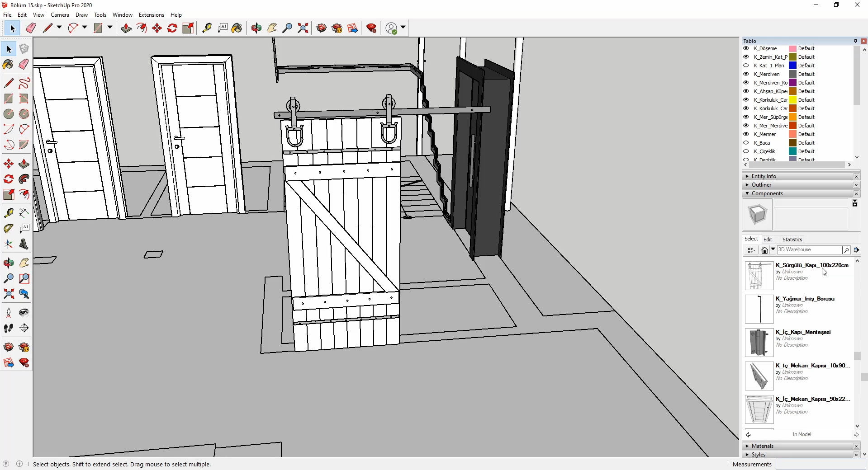The width and height of the screenshot is (868, 470).
Task: Hide the K_Zemin_Kat_P tag
Action: coord(746,57)
